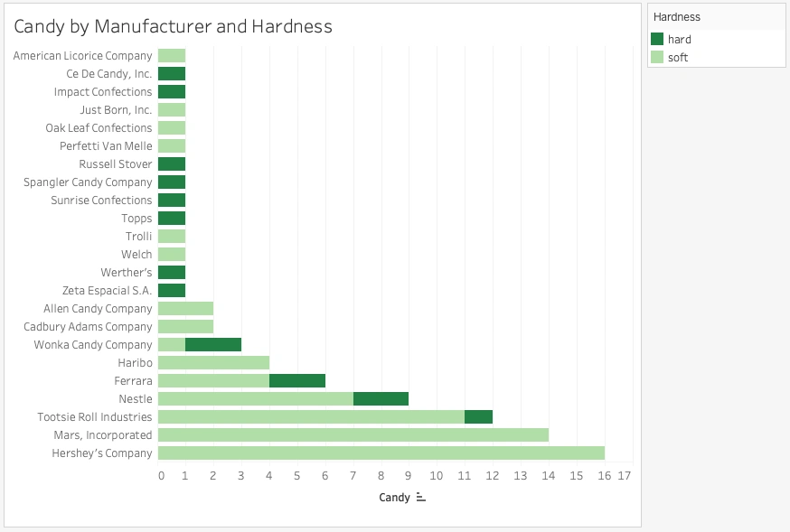790x532 pixels.
Task: Select the hard segment of Nestle bar
Action: [381, 399]
